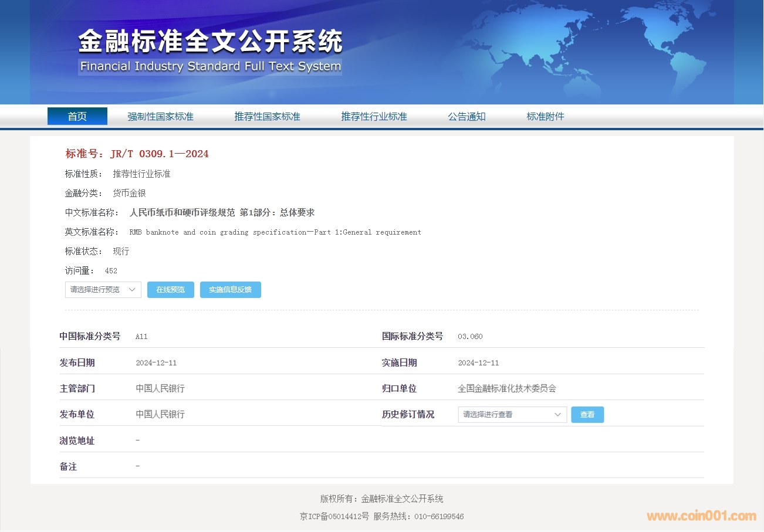Switch to 推荐性行业标准 tab

point(374,116)
